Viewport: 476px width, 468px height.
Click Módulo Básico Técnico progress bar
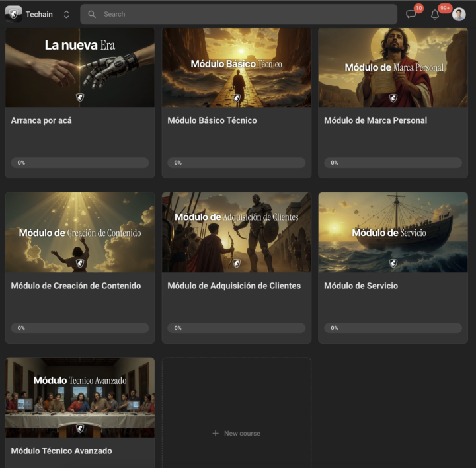pyautogui.click(x=237, y=163)
